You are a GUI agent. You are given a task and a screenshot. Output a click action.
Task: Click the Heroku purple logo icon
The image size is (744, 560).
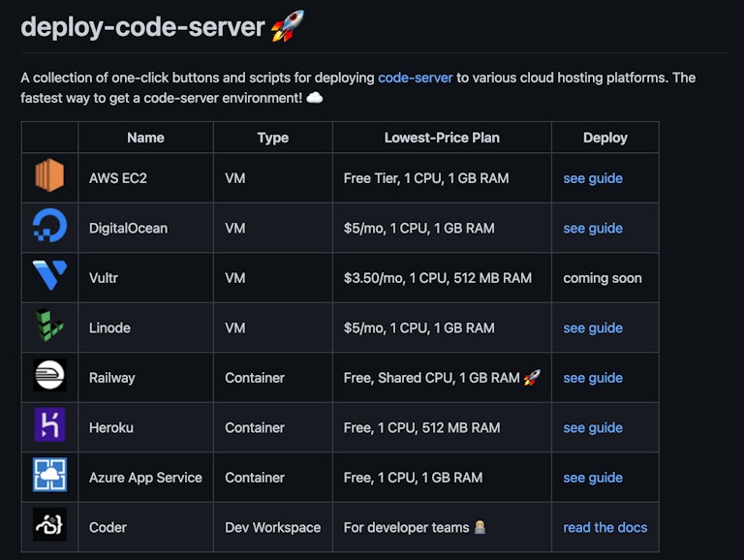49,424
